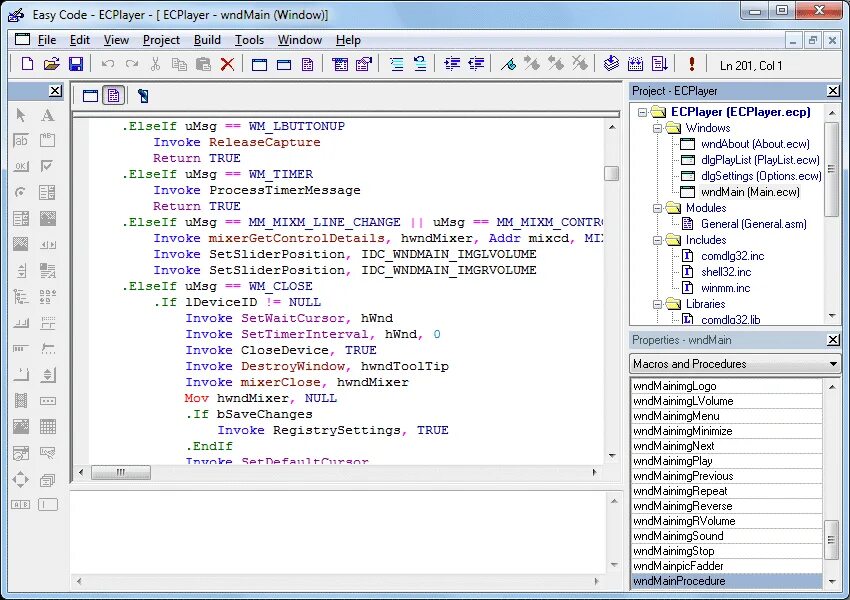Click the Copy toolbar icon
Viewport: 850px width, 600px height.
click(179, 64)
